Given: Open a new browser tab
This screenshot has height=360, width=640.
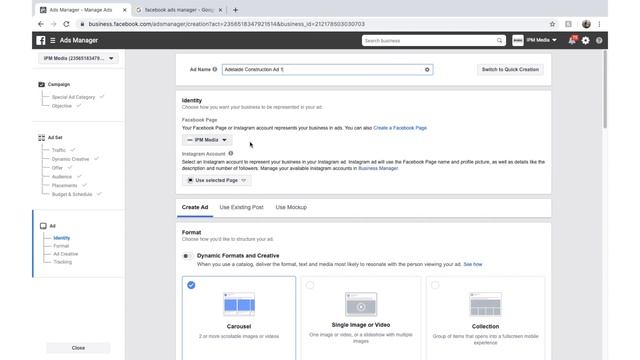Looking at the screenshot, I should point(235,10).
